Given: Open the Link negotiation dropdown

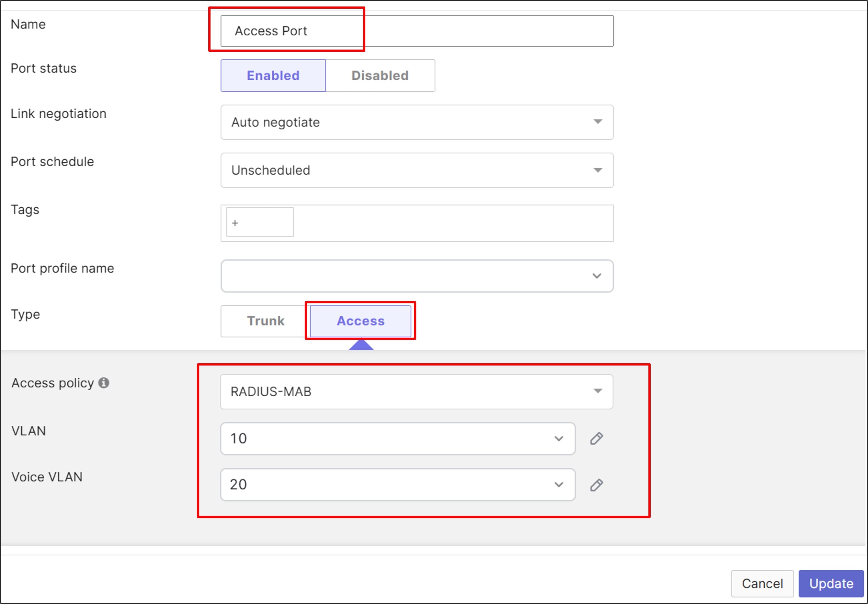Looking at the screenshot, I should (x=417, y=122).
